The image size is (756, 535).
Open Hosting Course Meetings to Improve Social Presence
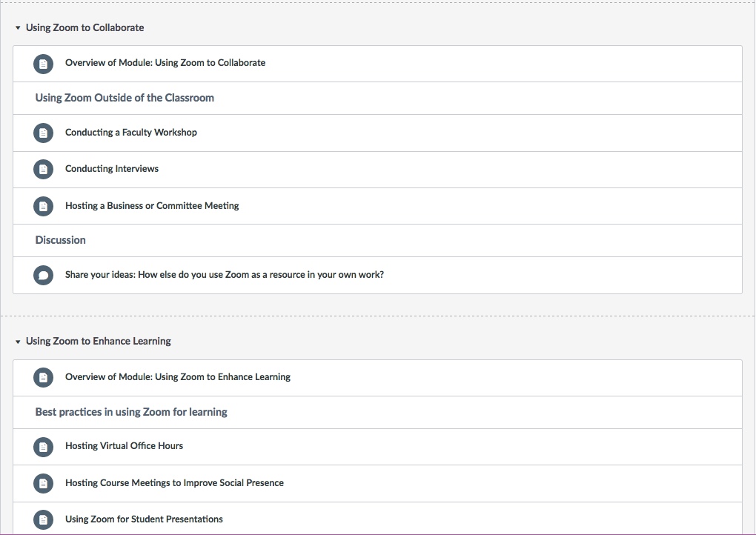(174, 483)
